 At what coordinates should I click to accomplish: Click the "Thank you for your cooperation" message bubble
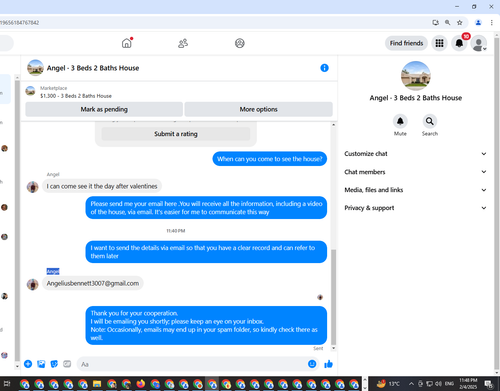[x=206, y=325]
